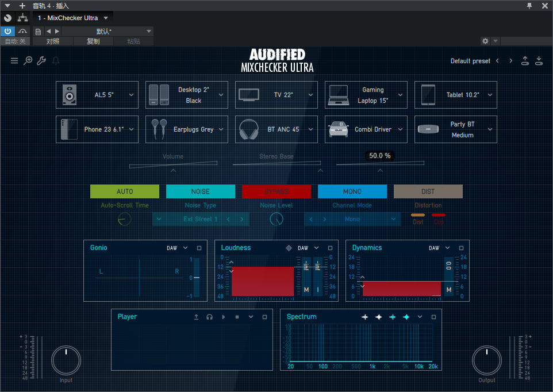This screenshot has width=553, height=392.
Task: Select the Phone 23 6.1" device icon
Action: (69, 129)
